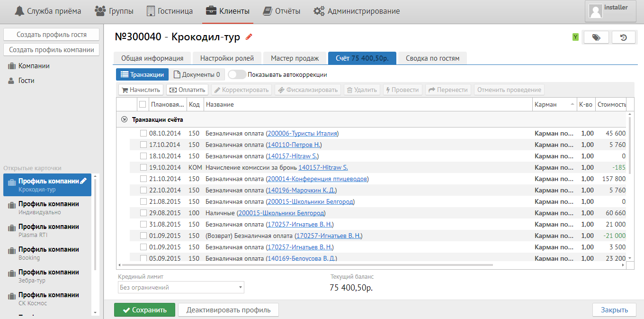Viewport: 644px width, 319px height.
Task: Tick the checkbox for 08.10.2014 transaction
Action: tap(143, 133)
